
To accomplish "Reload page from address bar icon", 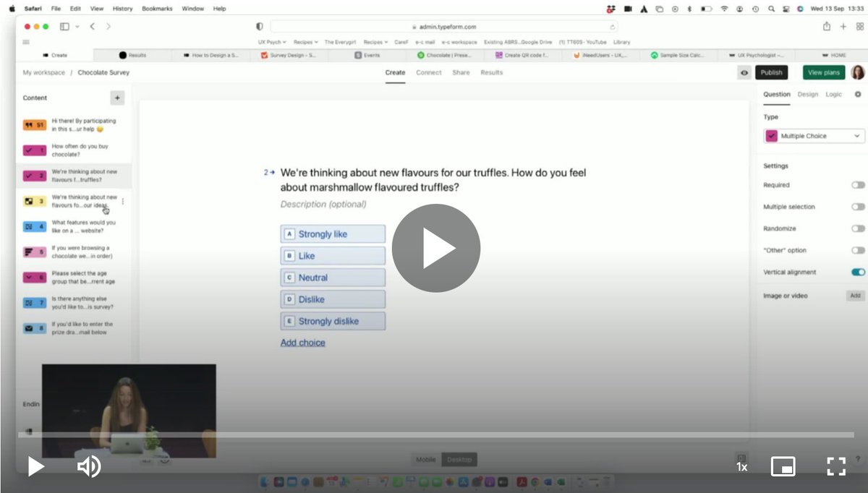I will tap(613, 26).
